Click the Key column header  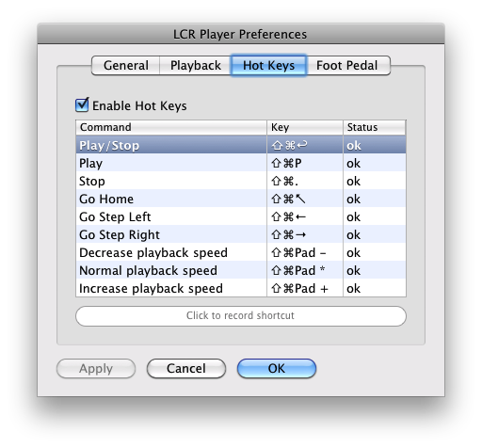click(305, 127)
